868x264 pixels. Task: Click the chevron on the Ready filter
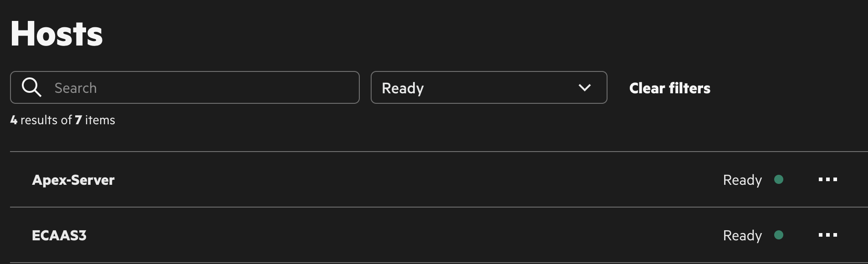pyautogui.click(x=585, y=87)
